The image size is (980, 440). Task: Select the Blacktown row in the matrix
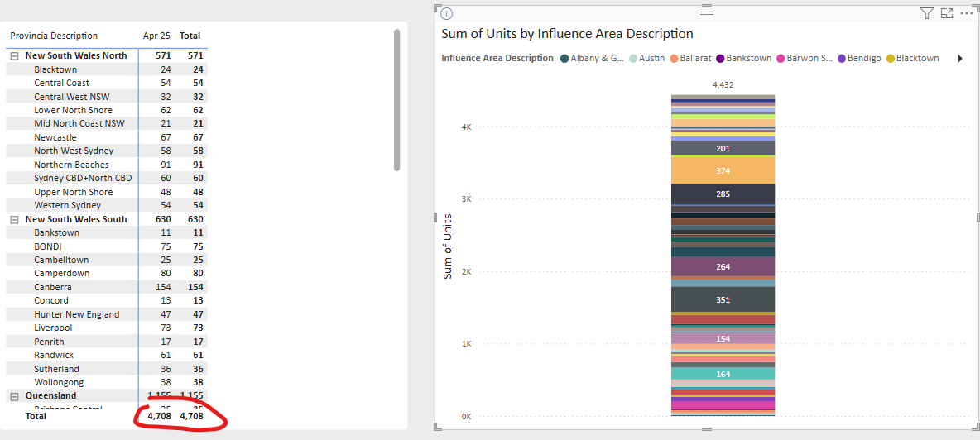(x=107, y=69)
